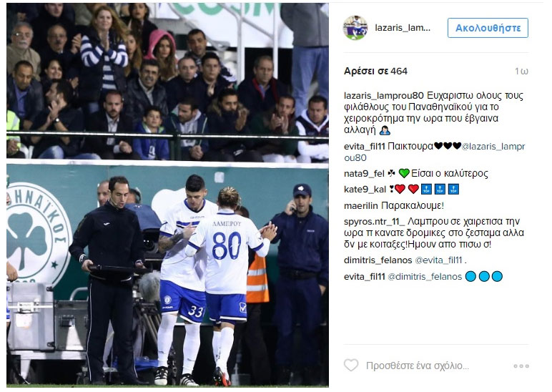This screenshot has width=552, height=392.
Task: Click lazaris_lam profile avatar picture
Action: pyautogui.click(x=355, y=28)
